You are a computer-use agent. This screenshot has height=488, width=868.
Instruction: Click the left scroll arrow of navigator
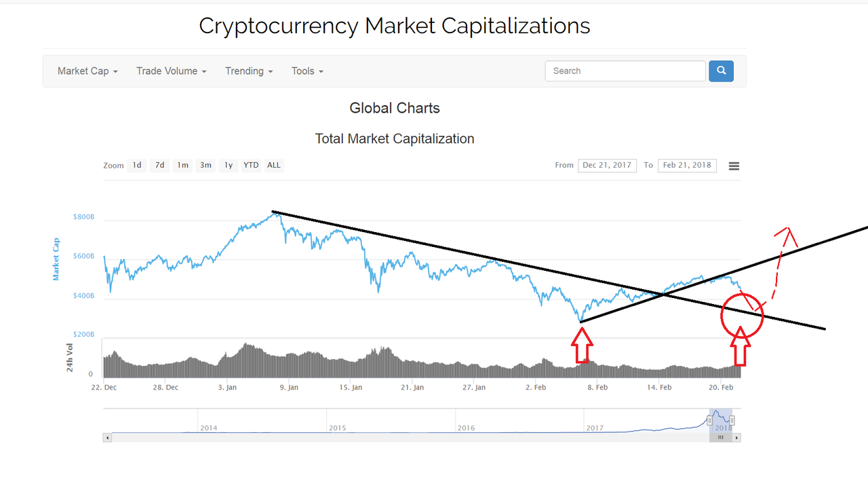[106, 438]
